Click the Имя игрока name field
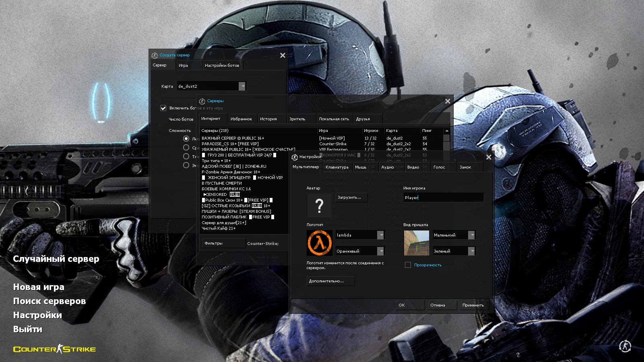Image resolution: width=644 pixels, height=362 pixels. (443, 197)
